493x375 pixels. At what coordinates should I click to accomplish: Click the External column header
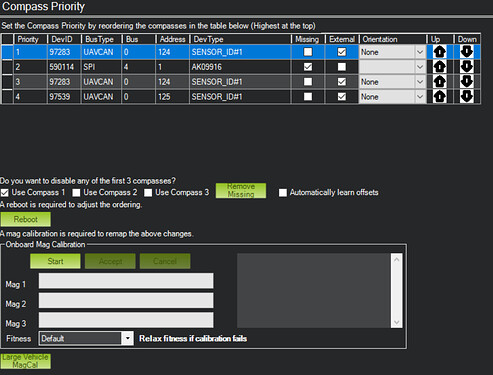[342, 39]
